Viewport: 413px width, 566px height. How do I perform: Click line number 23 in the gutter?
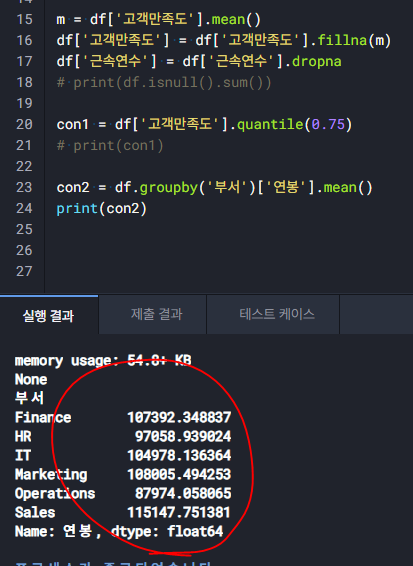(x=24, y=187)
